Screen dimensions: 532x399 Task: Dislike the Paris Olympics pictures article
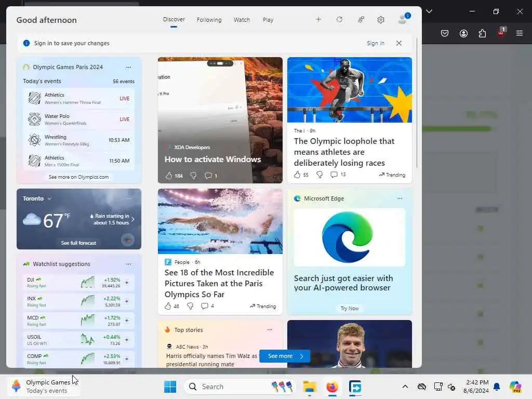coord(190,306)
